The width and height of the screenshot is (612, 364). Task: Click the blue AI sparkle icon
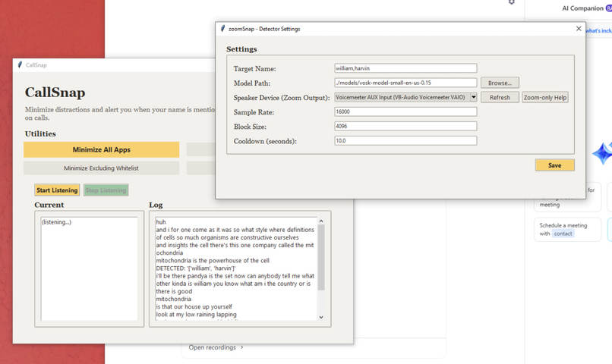click(x=602, y=153)
